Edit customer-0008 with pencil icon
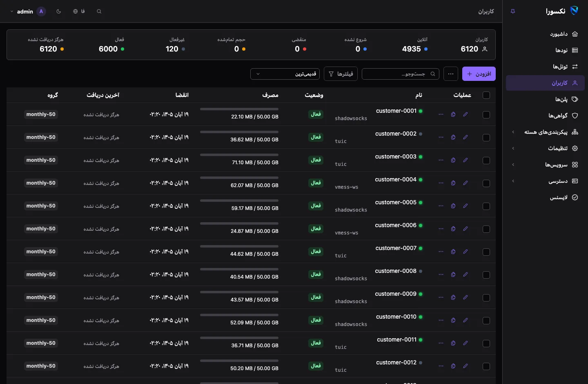 click(465, 275)
